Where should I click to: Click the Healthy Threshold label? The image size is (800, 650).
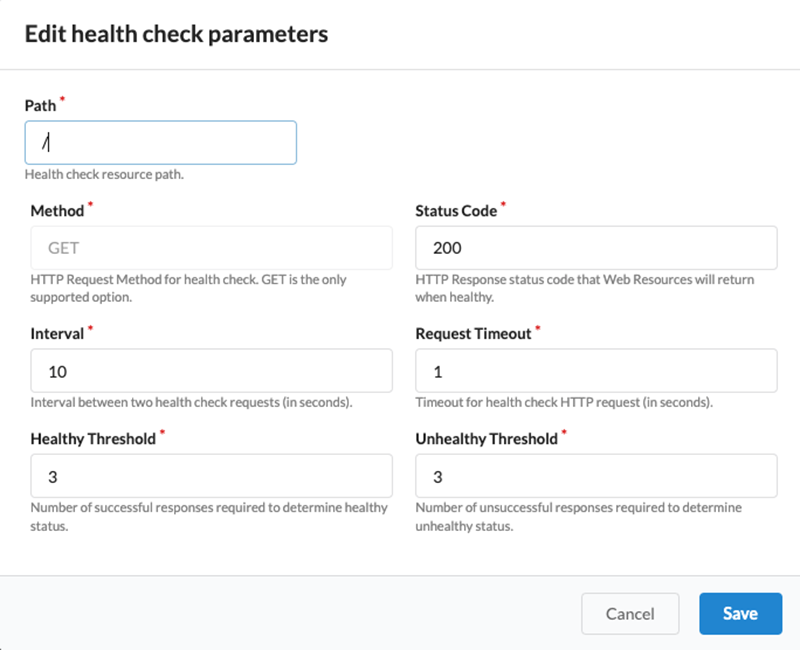93,439
